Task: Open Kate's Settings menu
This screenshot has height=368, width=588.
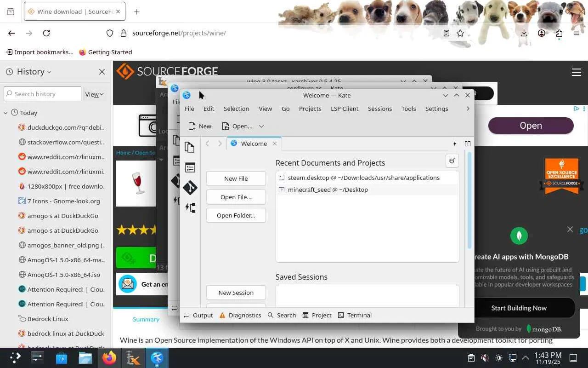Action: coord(436,109)
